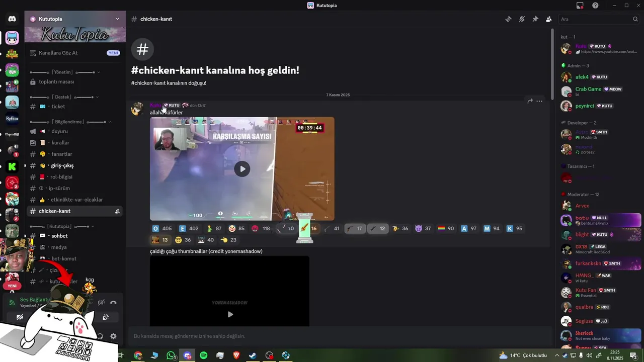This screenshot has height=362, width=644.
Task: Open member qualbra in member list
Action: (x=600, y=307)
